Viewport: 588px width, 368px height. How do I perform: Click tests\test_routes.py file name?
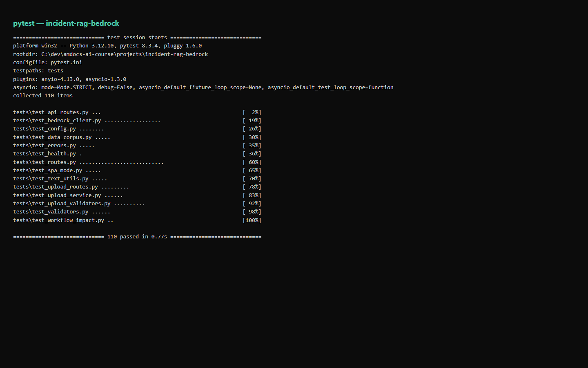coord(45,162)
